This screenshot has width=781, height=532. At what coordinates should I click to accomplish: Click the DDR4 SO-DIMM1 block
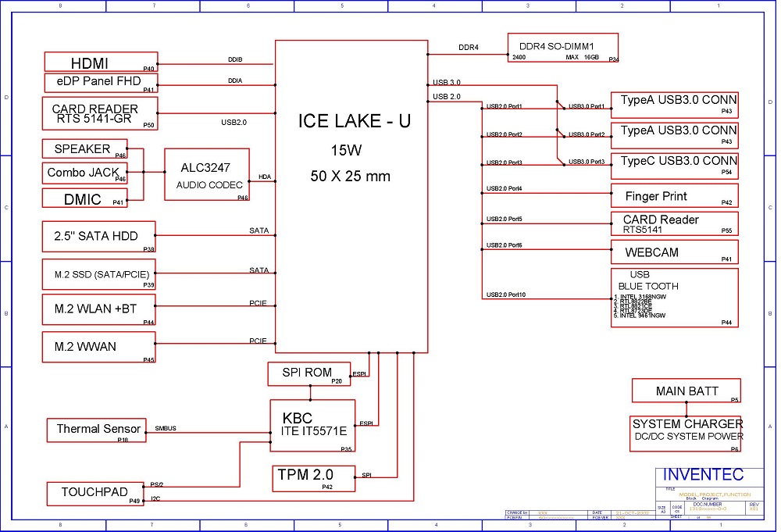coord(562,48)
